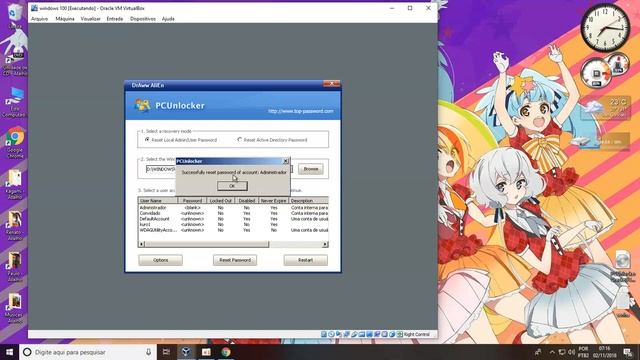The height and width of the screenshot is (360, 640).
Task: Open the Windows Start menu
Action: point(9,352)
